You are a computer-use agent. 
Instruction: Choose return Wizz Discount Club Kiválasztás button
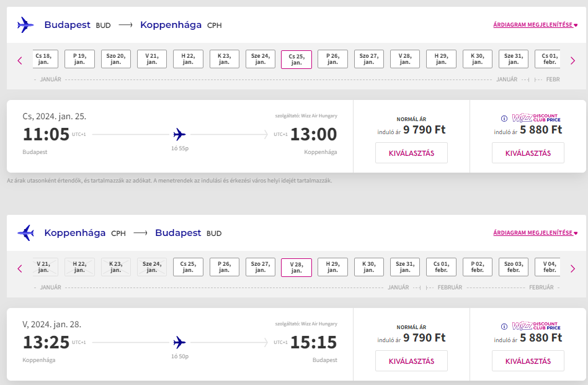(x=528, y=361)
